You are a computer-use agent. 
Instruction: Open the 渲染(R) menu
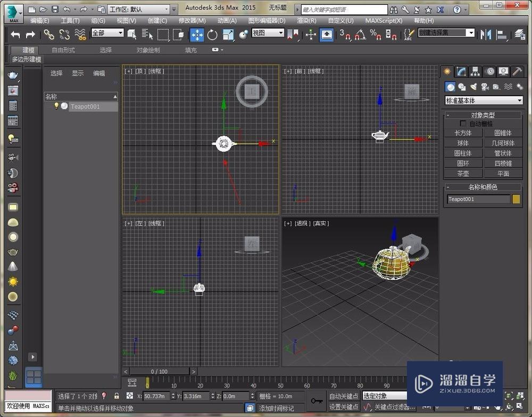[x=306, y=21]
